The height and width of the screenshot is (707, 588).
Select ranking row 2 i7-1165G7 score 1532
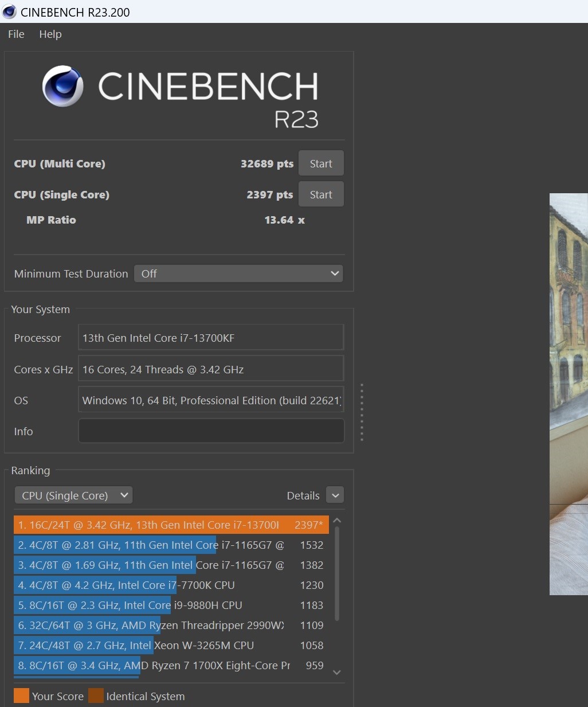(x=171, y=545)
